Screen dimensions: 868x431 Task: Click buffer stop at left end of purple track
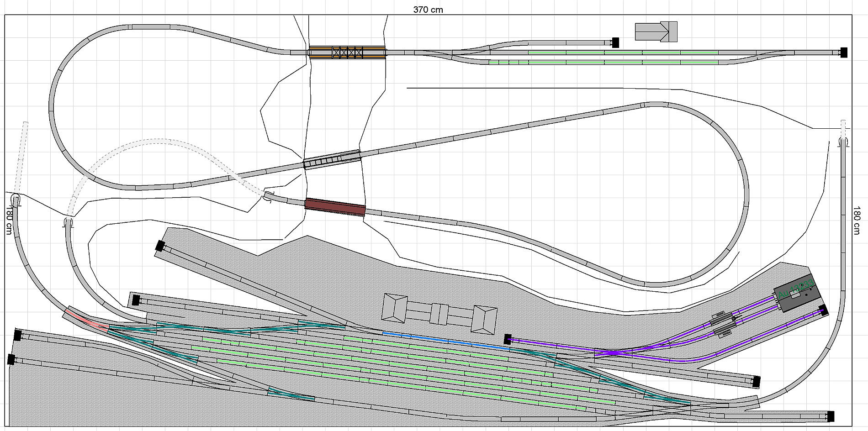coord(508,339)
